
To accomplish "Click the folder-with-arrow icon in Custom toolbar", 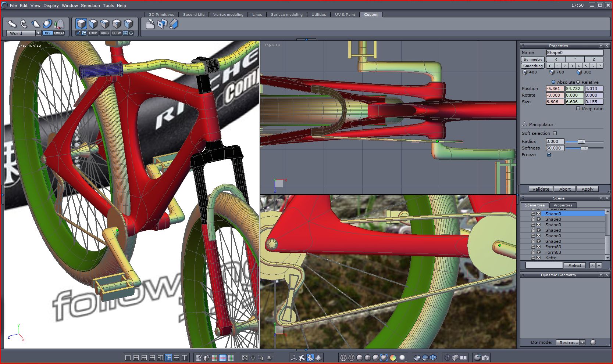I will point(150,24).
